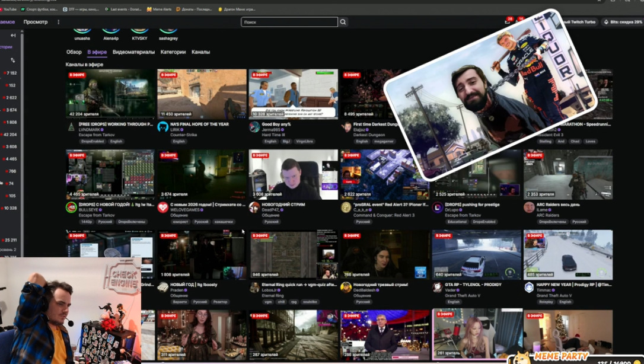
Task: Open Praden channel avatar
Action: click(x=162, y=288)
